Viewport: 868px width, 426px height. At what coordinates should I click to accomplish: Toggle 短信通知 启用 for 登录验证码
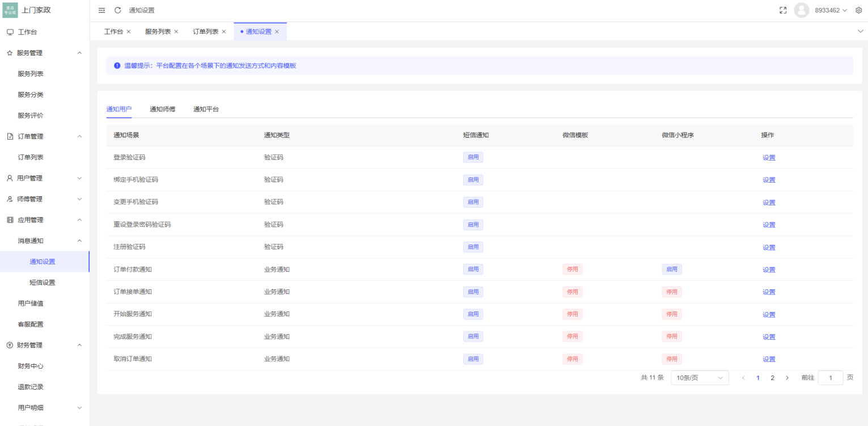pos(473,157)
